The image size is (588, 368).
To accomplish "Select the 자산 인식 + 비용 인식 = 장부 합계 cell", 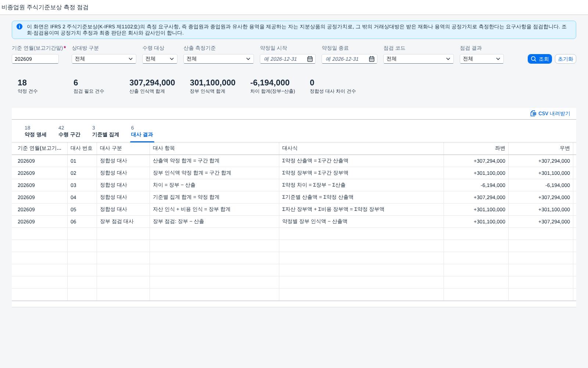I will (214, 209).
